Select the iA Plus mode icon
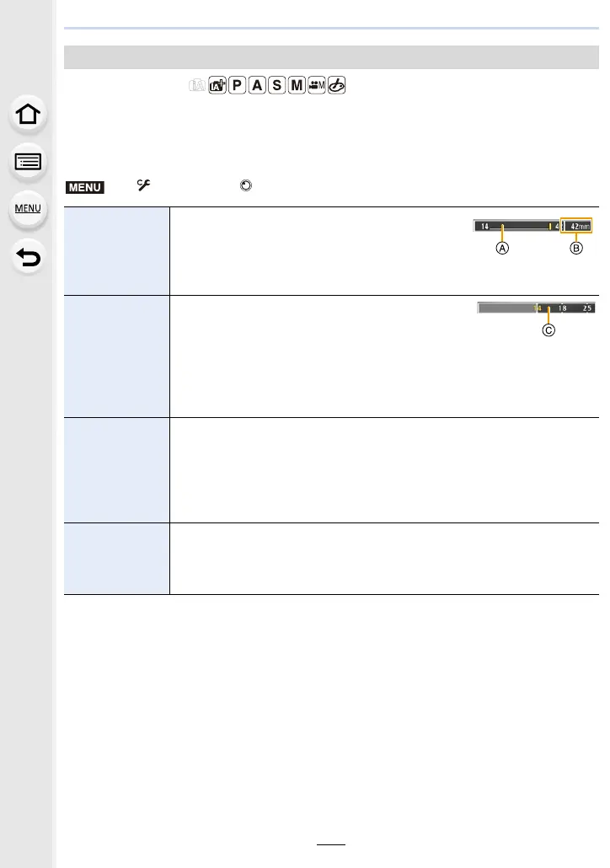Screen dimensions: 610x868 click(217, 85)
